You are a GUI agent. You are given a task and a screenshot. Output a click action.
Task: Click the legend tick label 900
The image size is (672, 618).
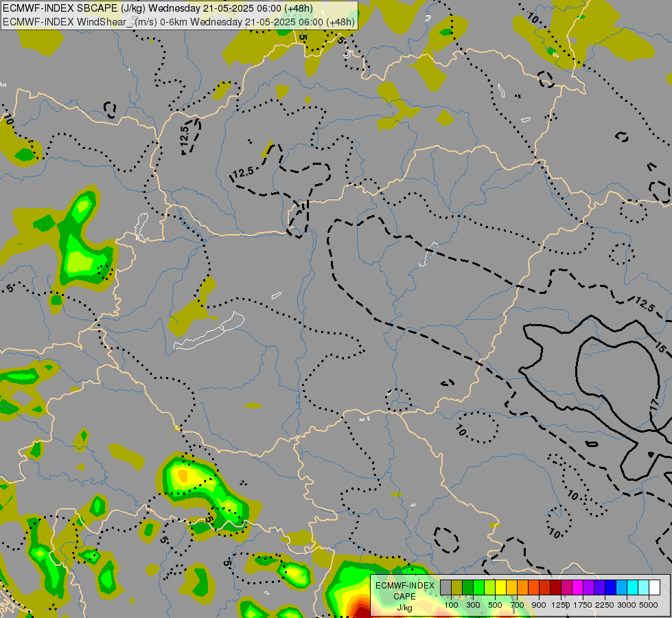(x=539, y=605)
